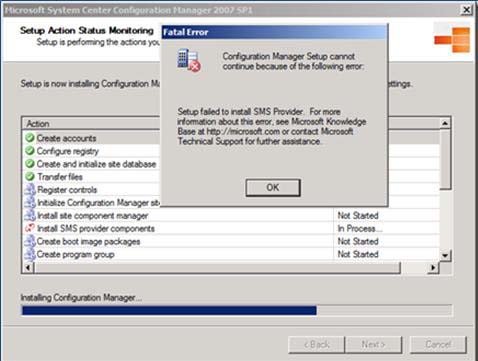478x361 pixels.
Task: Click the green check icon beside Configure registry
Action: click(30, 151)
